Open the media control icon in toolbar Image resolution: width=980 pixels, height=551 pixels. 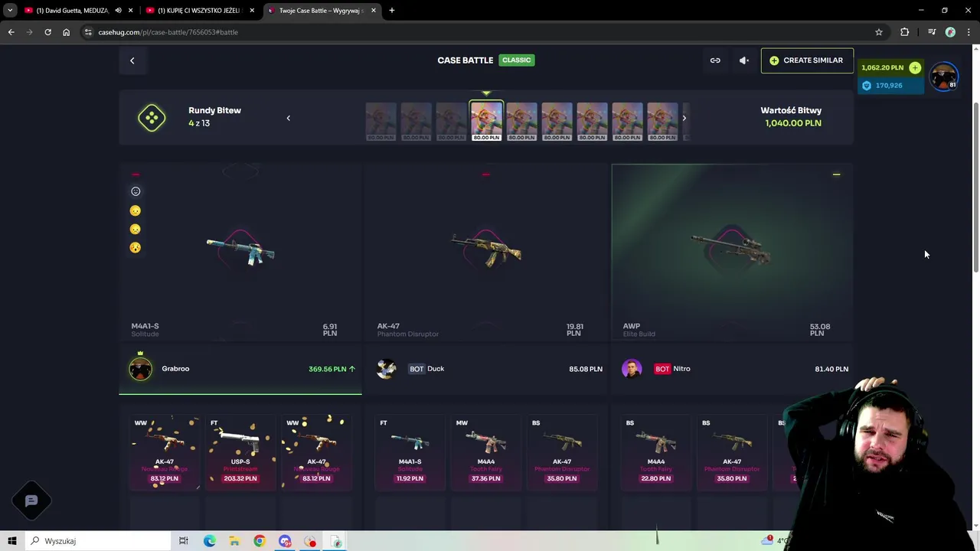[x=932, y=32]
